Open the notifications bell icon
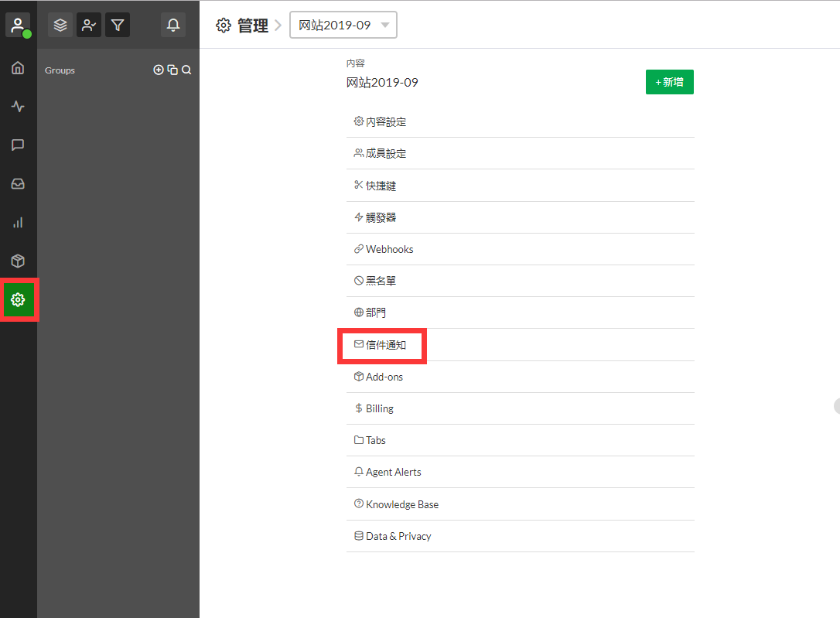 (x=173, y=25)
